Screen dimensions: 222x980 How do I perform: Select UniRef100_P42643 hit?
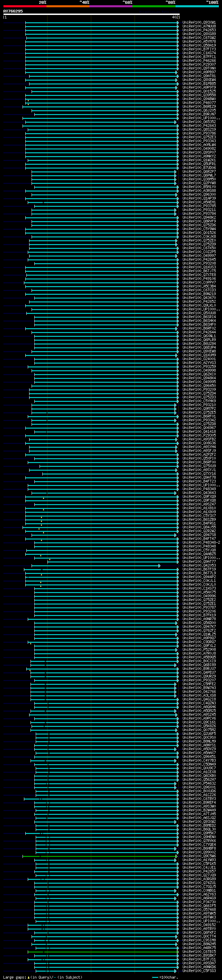pos(199,125)
